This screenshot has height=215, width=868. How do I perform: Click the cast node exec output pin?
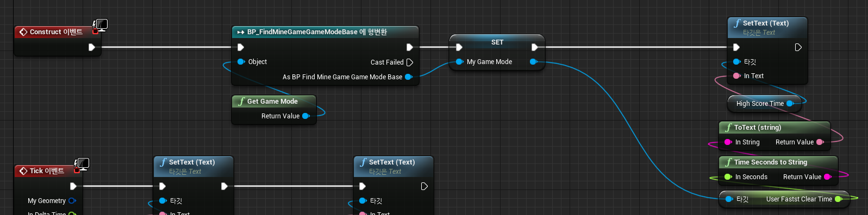click(410, 47)
